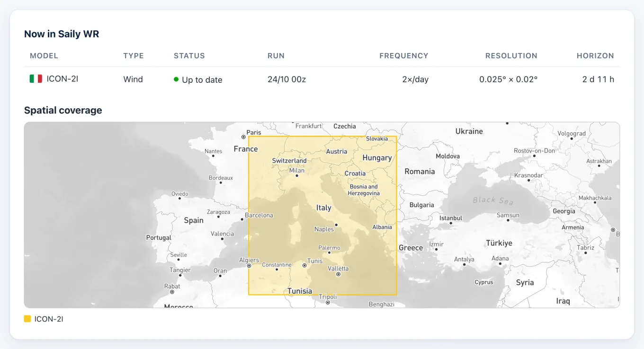Click the Palermo city label on the map
The width and height of the screenshot is (644, 349).
tap(329, 248)
